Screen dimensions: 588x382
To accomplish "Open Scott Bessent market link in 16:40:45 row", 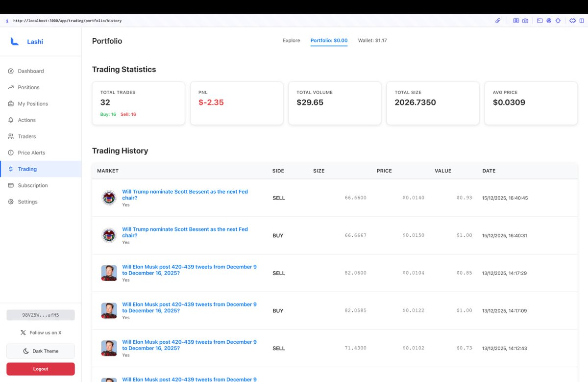I will click(185, 195).
